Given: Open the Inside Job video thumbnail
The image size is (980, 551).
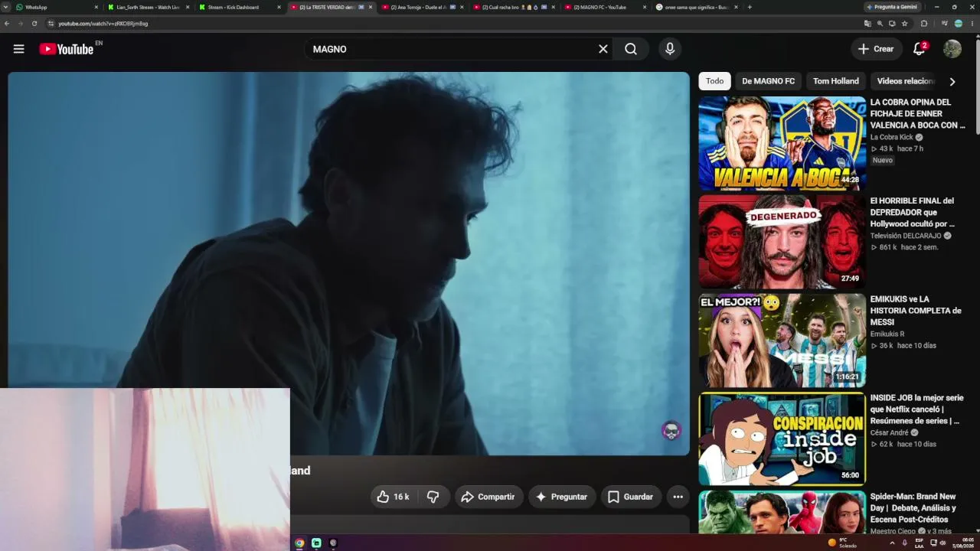Looking at the screenshot, I should click(782, 439).
